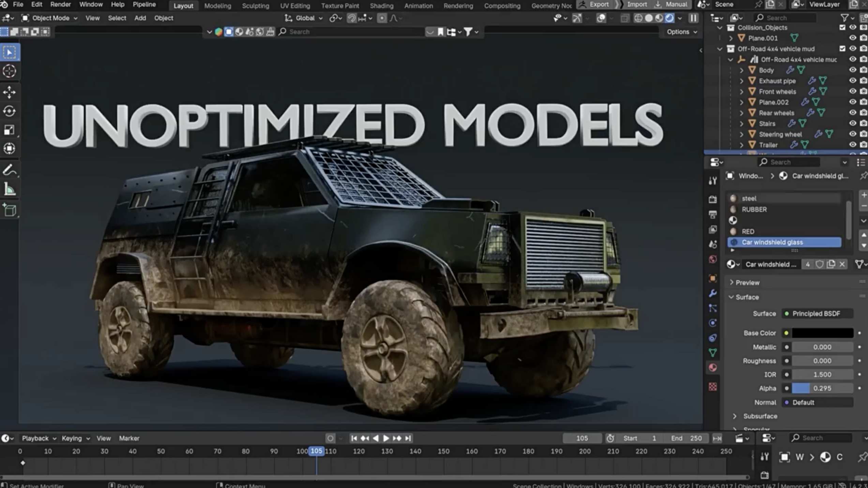The height and width of the screenshot is (488, 868).
Task: Select the Add Cube tool
Action: click(9, 210)
